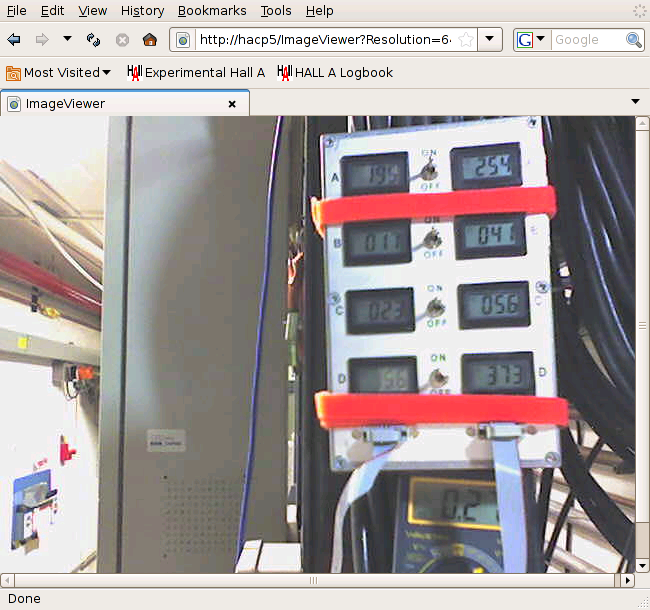Open the Tools menu
Image resolution: width=650 pixels, height=610 pixels.
pyautogui.click(x=276, y=11)
